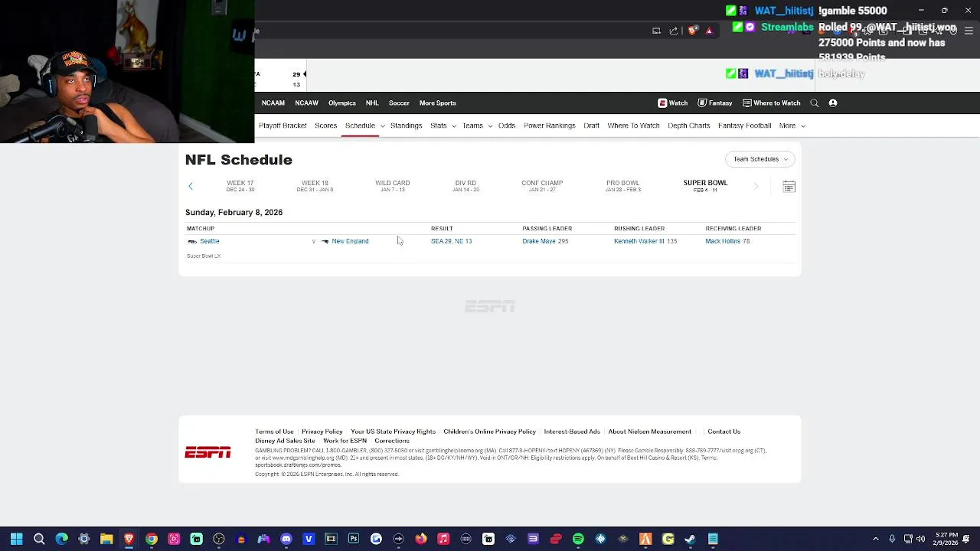Screen dimensions: 980x551
Task: Open the ESPN user profile icon
Action: [833, 103]
